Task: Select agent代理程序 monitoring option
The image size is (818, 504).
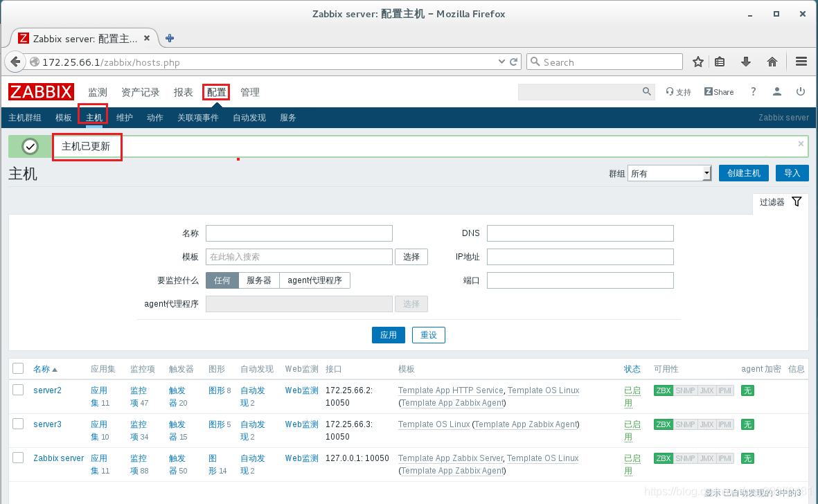Action: 314,280
